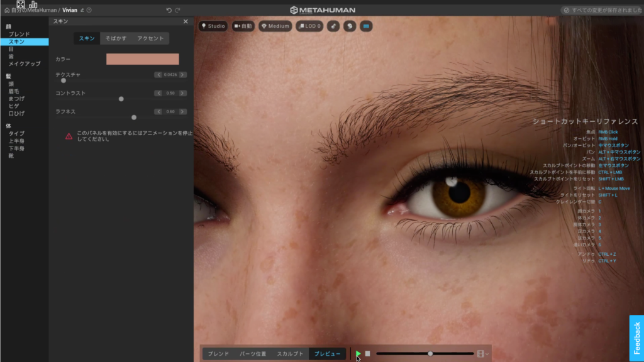Decrease ラフネス value with left arrow

[158, 112]
